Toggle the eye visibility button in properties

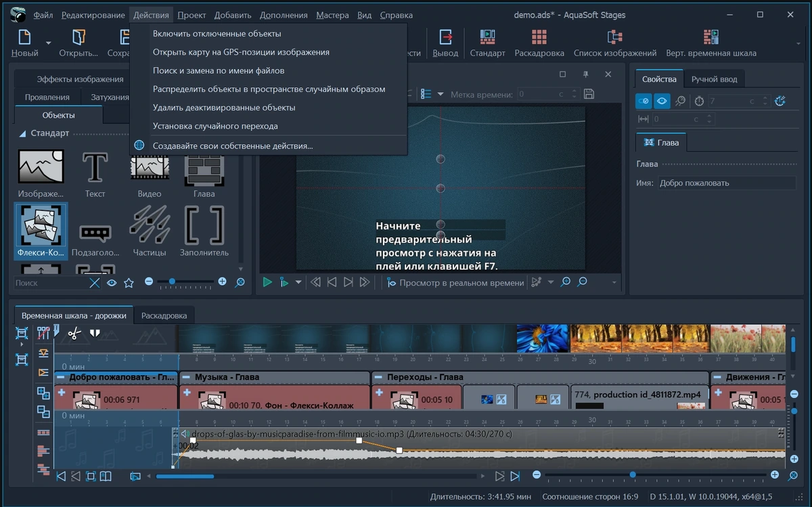coord(662,101)
